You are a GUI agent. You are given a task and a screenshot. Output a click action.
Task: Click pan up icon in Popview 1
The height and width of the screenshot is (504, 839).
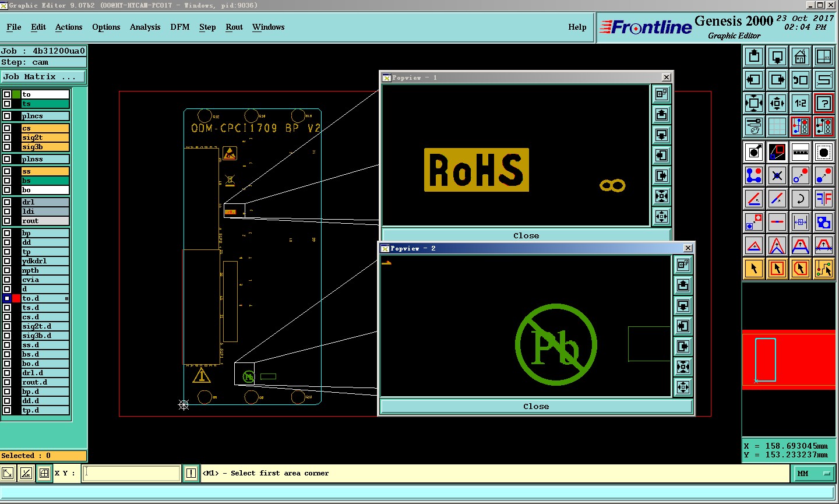point(661,114)
